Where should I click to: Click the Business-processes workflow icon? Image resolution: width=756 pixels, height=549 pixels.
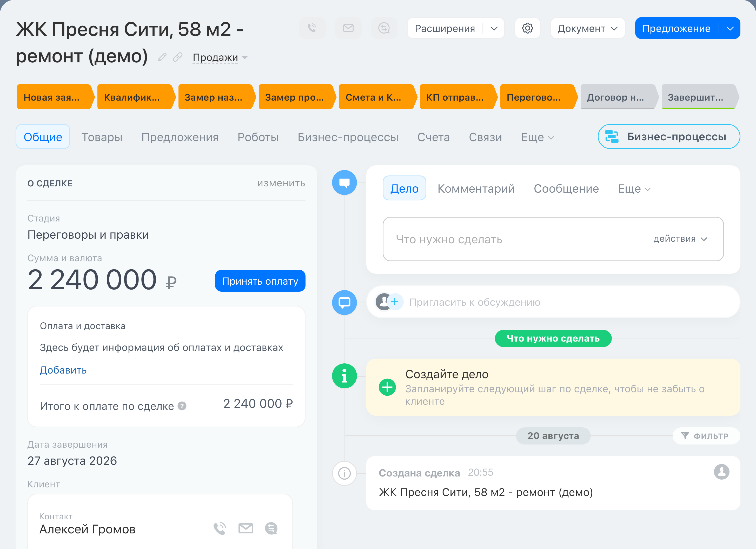coord(612,136)
